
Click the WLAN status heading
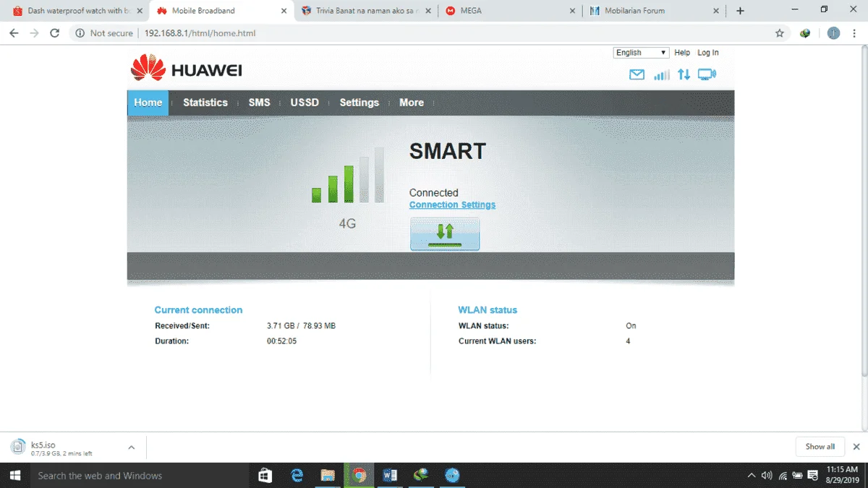(x=488, y=310)
